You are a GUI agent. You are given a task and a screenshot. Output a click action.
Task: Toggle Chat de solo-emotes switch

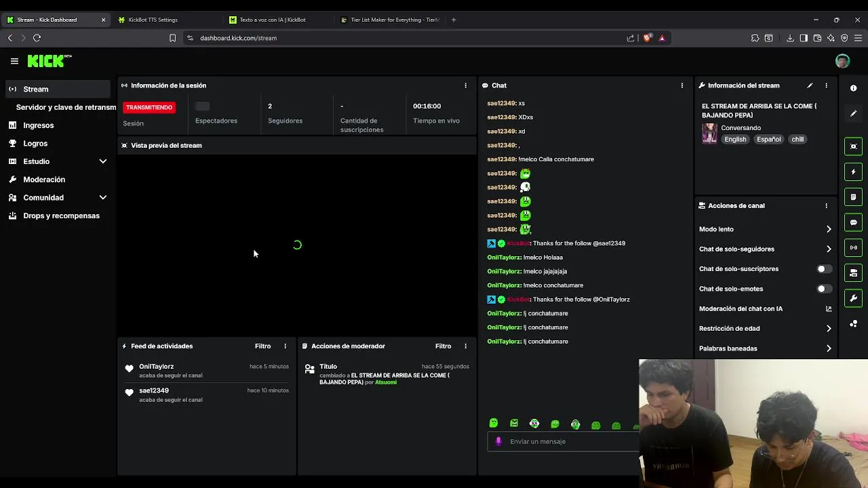point(823,289)
